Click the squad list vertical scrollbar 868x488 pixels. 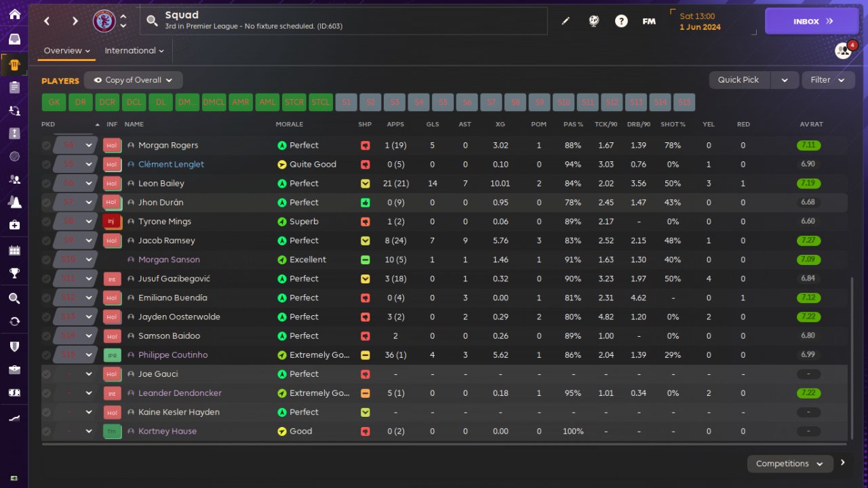coord(852,357)
